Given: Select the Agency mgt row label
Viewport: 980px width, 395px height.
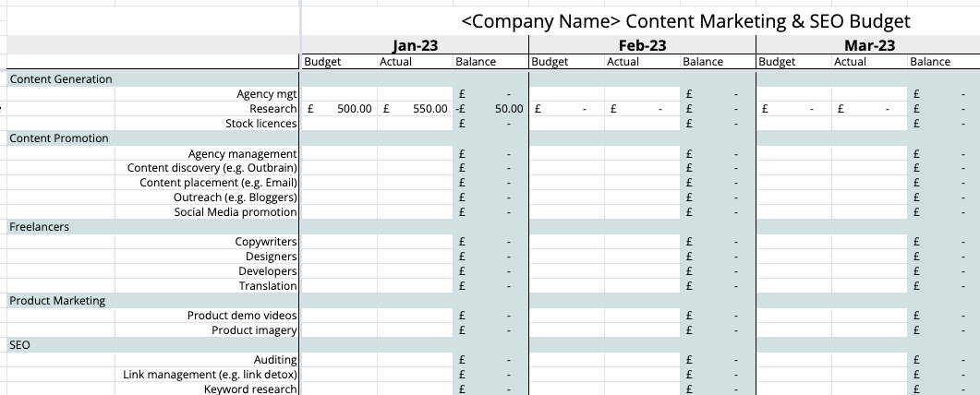Looking at the screenshot, I should pyautogui.click(x=267, y=94).
